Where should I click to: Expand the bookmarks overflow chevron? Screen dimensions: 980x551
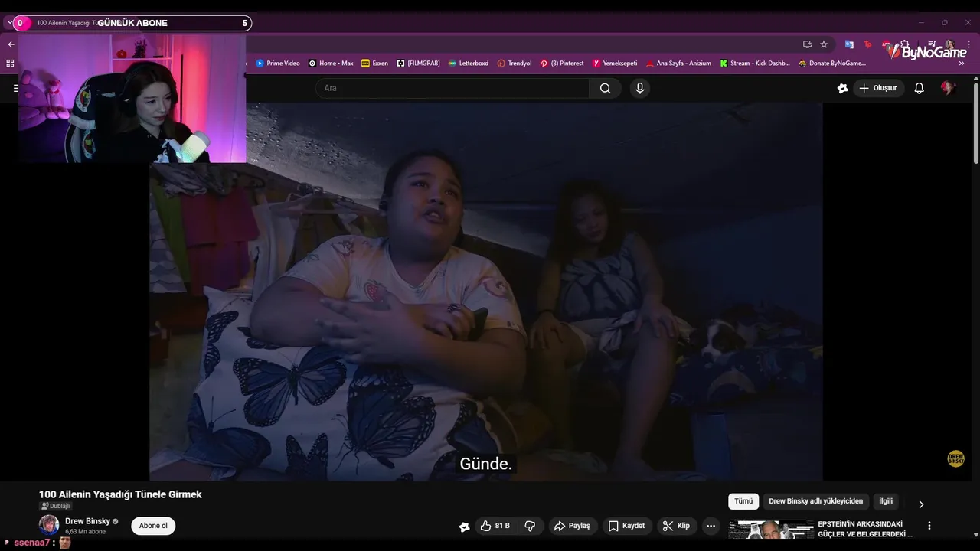[x=962, y=64]
